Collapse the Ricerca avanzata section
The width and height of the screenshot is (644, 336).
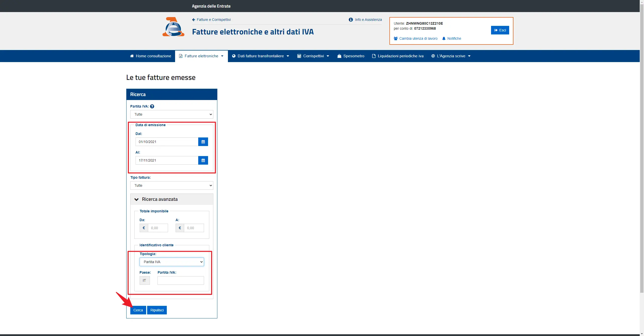[x=137, y=199]
